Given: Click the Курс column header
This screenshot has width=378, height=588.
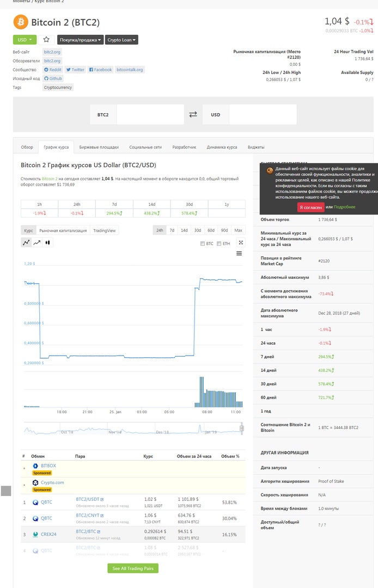Looking at the screenshot, I should point(148,456).
